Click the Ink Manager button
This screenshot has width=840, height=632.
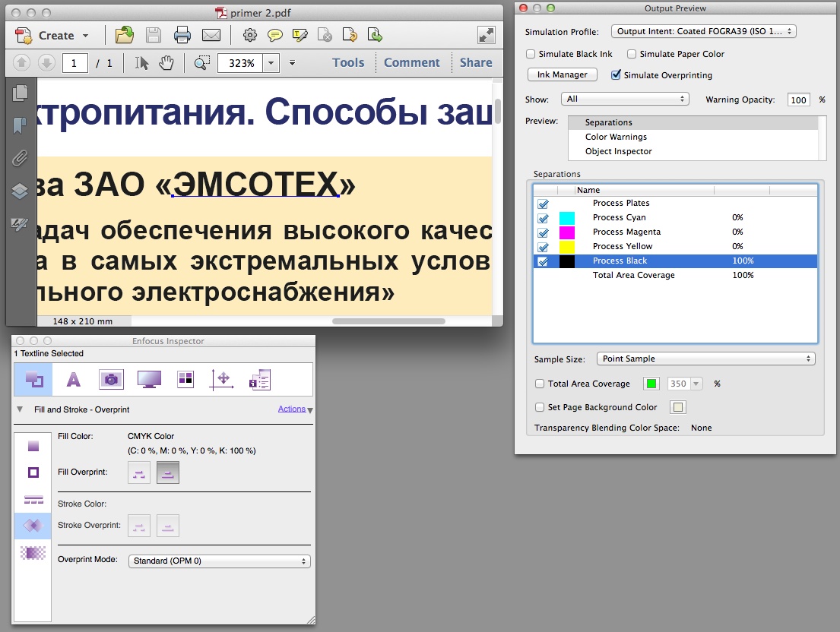(x=563, y=75)
